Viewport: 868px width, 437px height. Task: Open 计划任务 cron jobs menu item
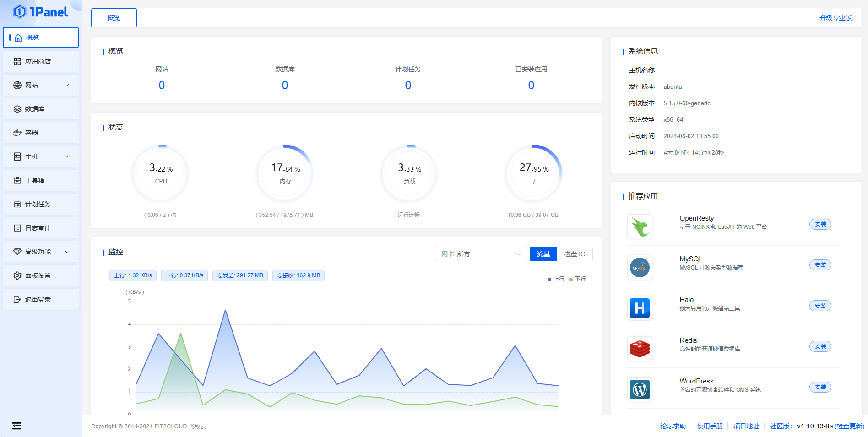pos(38,204)
